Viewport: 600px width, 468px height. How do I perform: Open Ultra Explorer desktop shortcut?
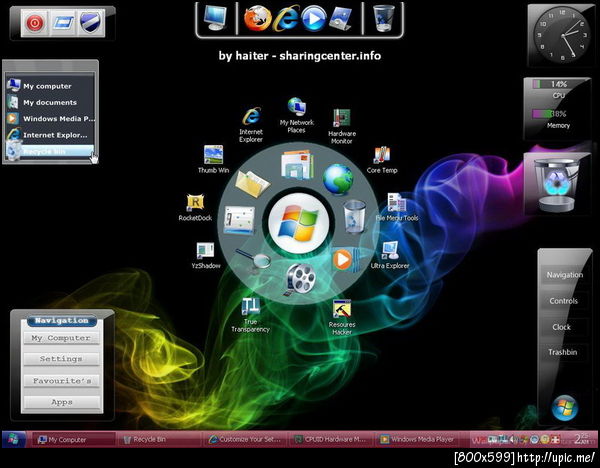click(x=390, y=255)
